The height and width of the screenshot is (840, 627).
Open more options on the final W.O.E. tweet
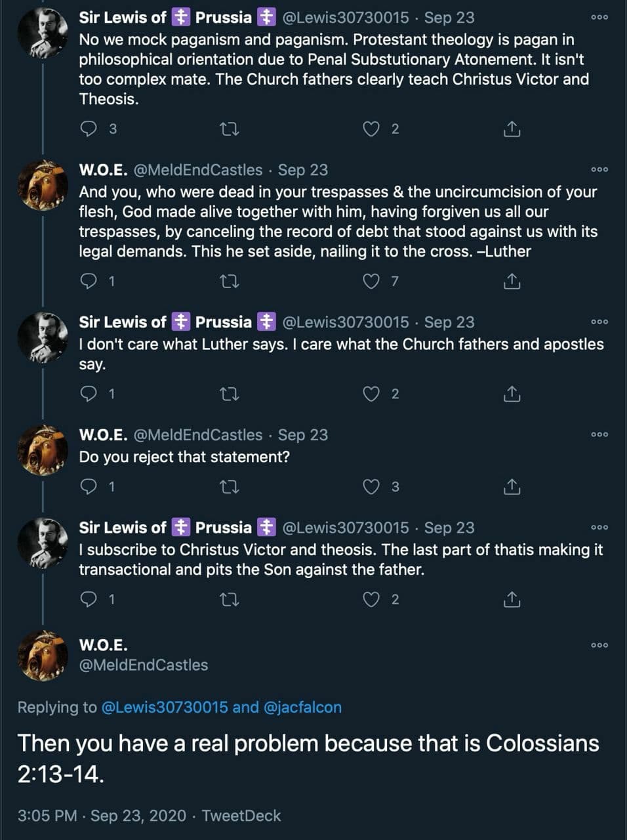(x=599, y=645)
